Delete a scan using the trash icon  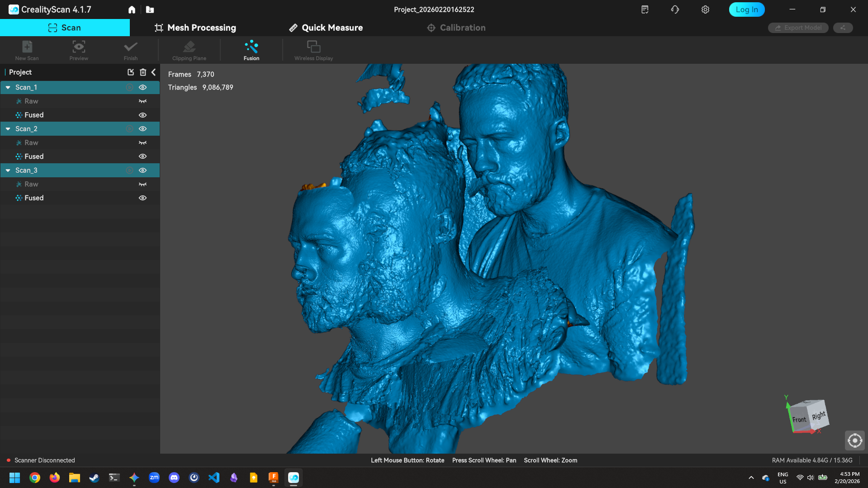143,72
